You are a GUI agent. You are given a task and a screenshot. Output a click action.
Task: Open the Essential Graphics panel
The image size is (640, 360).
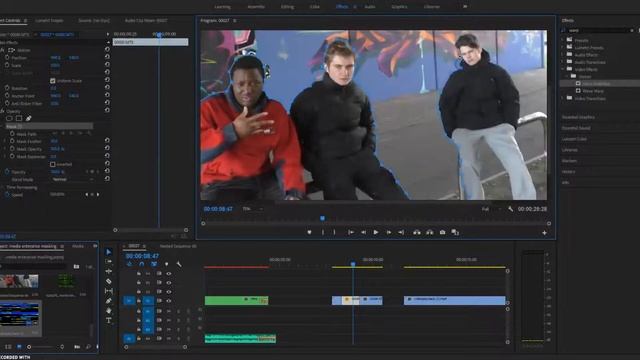(x=578, y=117)
